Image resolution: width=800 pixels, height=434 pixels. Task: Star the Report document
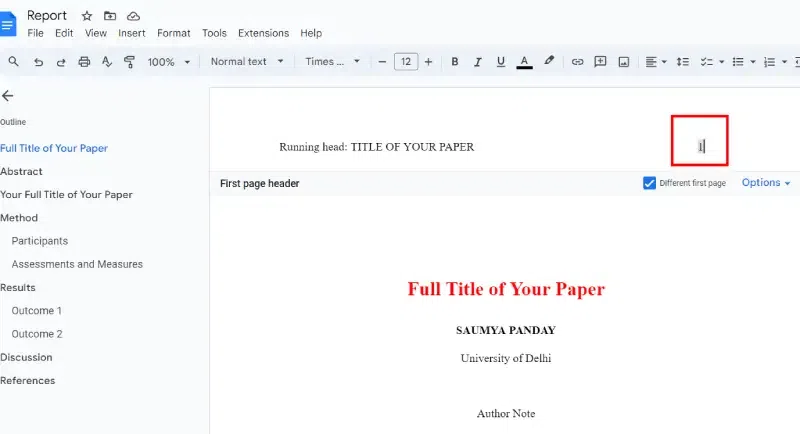point(87,16)
